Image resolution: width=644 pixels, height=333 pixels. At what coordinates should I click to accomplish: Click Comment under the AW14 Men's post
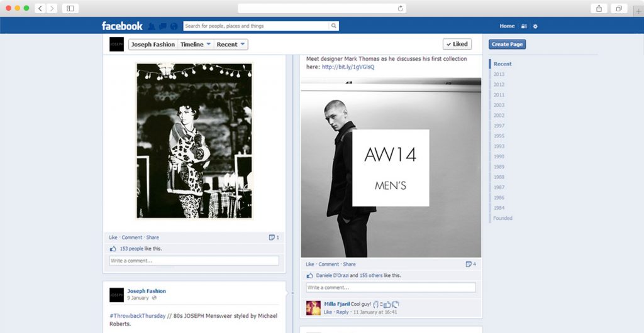(328, 265)
